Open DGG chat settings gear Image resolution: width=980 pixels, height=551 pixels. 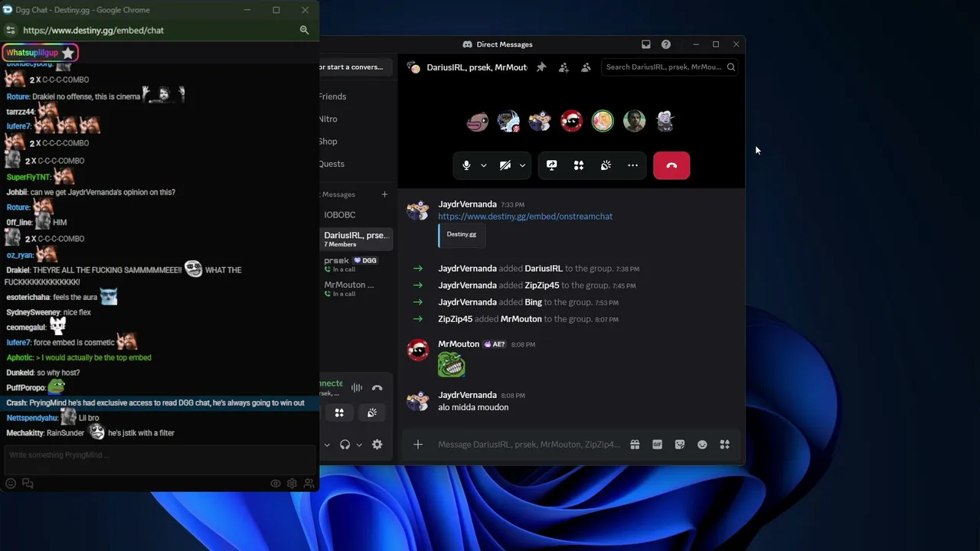292,484
